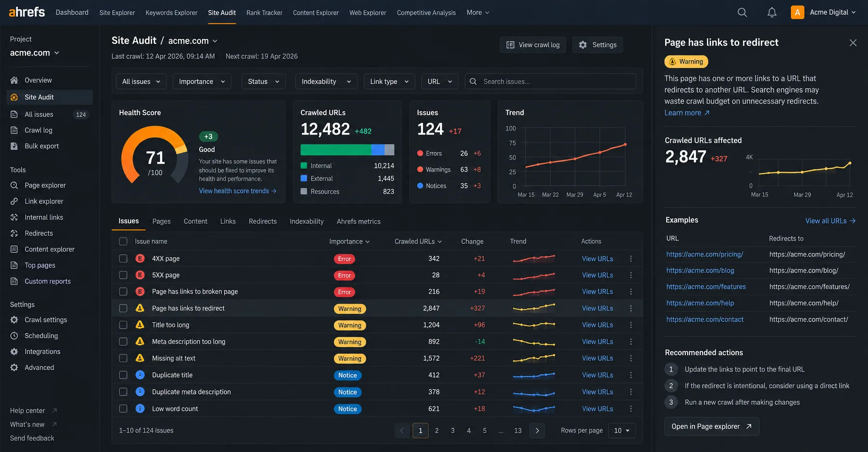Switch to the Redirects tab
The height and width of the screenshot is (452, 868).
(x=263, y=221)
